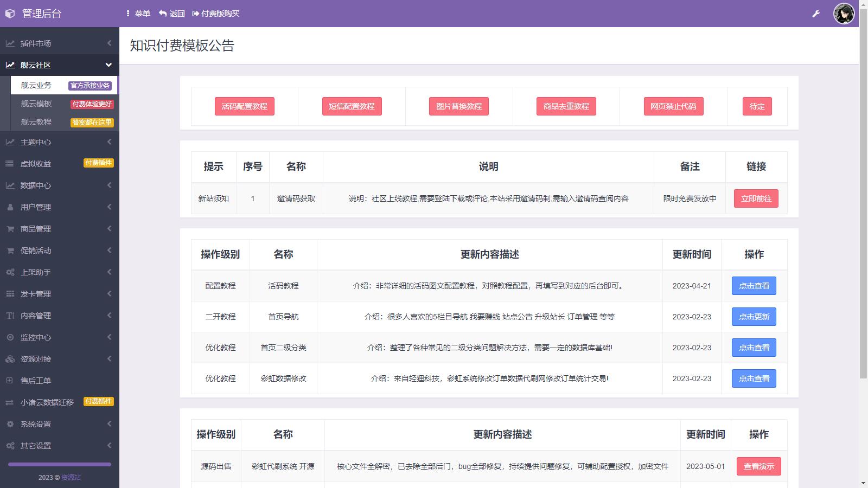Click the 发卡管理 grid icon
868x488 pixels.
10,294
